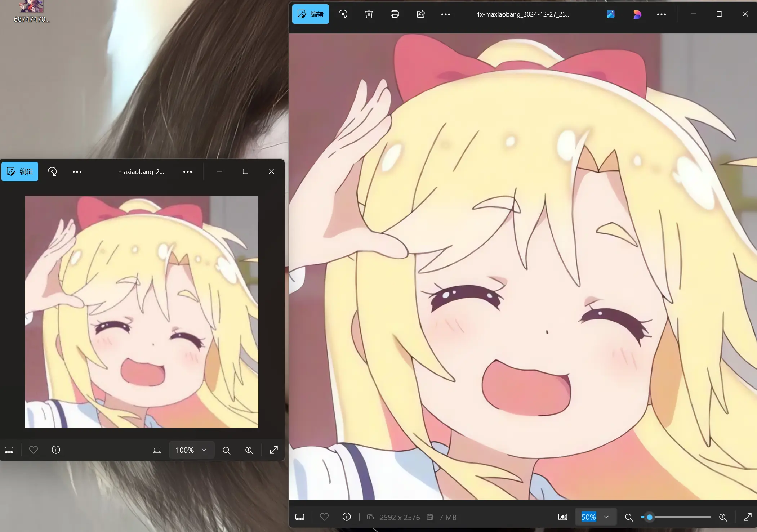The height and width of the screenshot is (532, 757).
Task: Click the rotate icon in the small window
Action: coord(52,171)
